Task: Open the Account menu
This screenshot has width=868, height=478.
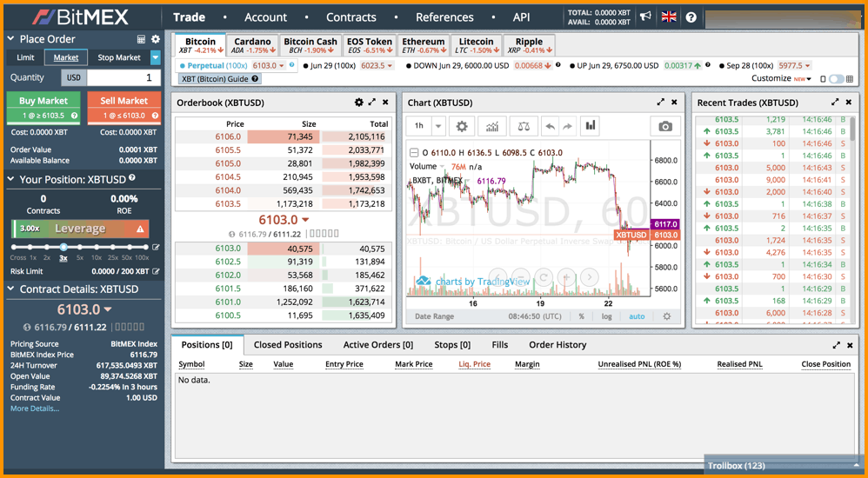Action: point(266,17)
